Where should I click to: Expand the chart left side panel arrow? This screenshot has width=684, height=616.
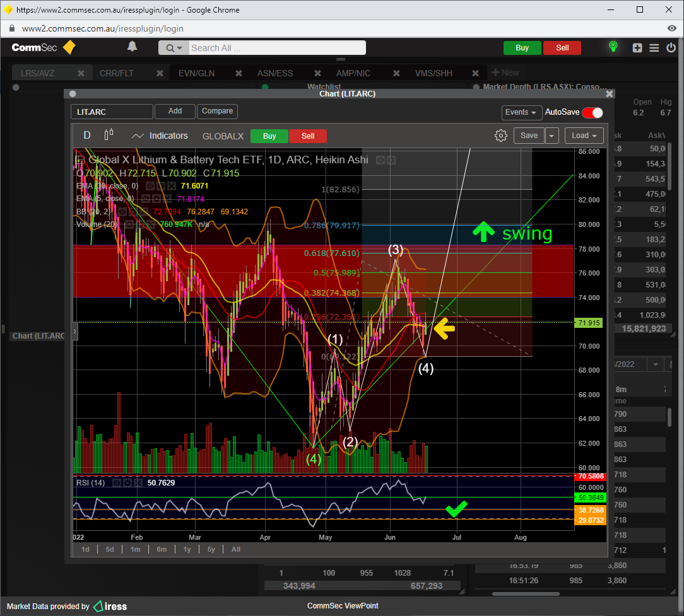(x=74, y=331)
